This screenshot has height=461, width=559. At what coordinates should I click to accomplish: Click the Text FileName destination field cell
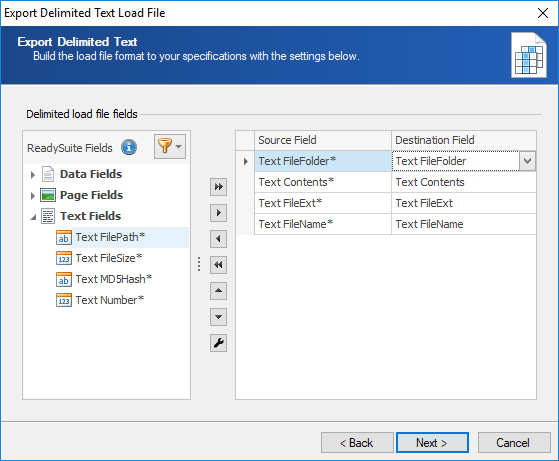point(463,224)
